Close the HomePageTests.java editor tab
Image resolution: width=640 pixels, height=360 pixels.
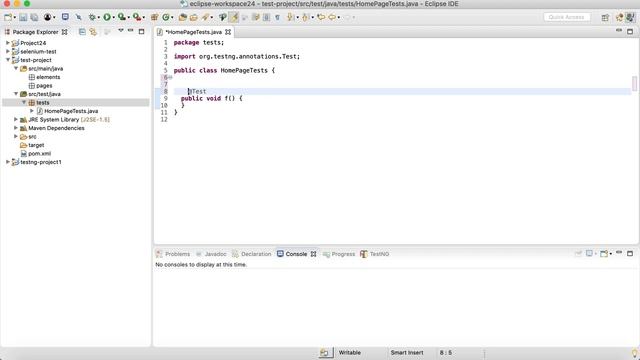228,32
